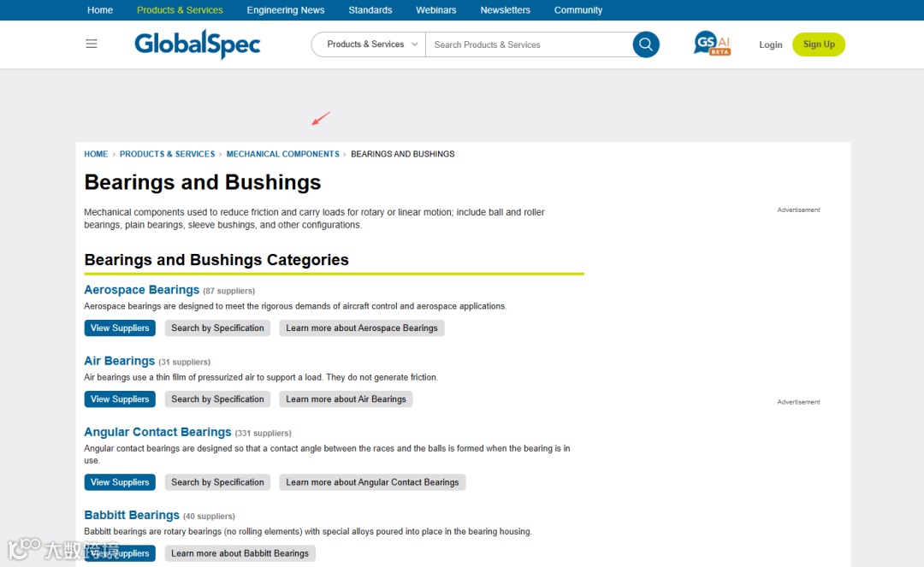
Task: Open the Aerospace Bearings category link
Action: (x=141, y=290)
